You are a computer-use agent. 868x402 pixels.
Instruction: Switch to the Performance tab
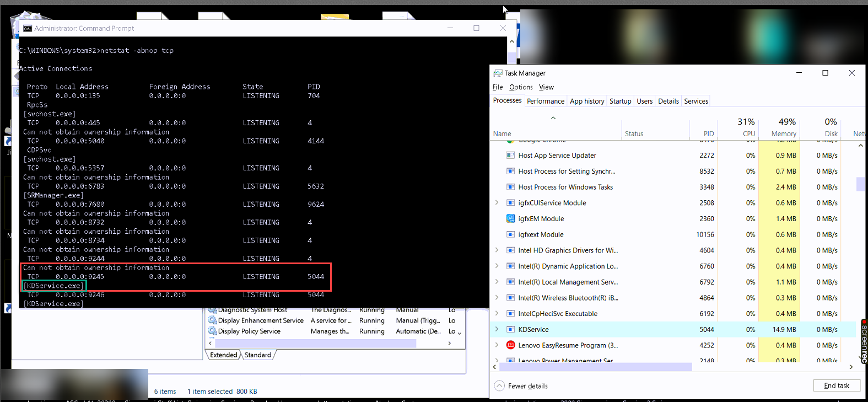[545, 101]
